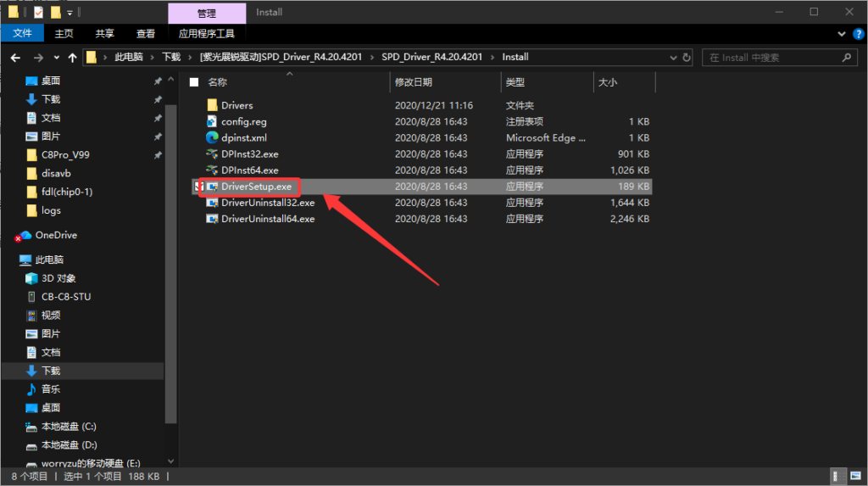Click the 此电脑 breadcrumb in address bar
Screen dimensions: 868x486
[129, 57]
